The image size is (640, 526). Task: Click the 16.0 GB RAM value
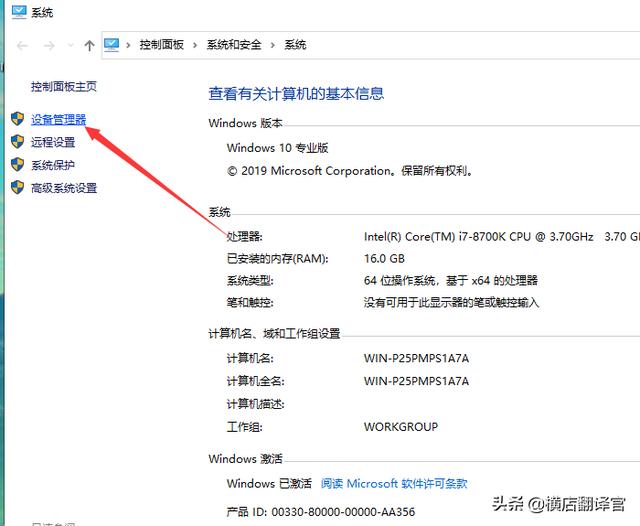[x=384, y=259]
